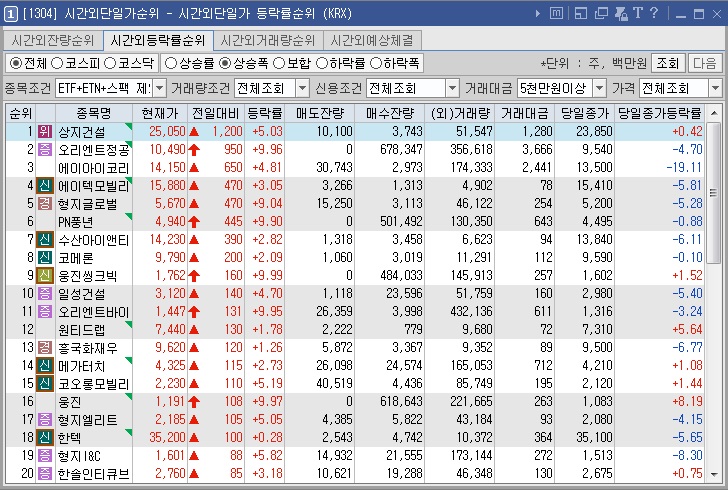Click the 신 badge on 메가터치 row

(45, 366)
